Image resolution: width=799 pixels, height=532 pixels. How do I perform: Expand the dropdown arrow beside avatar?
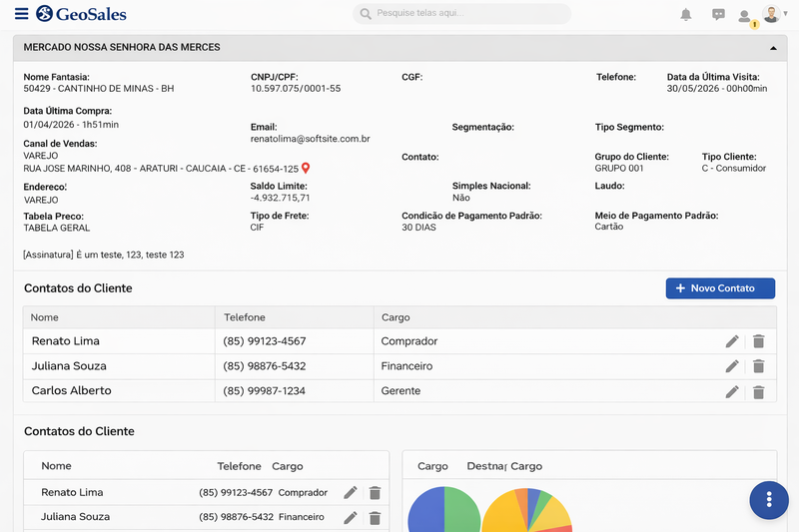click(786, 14)
